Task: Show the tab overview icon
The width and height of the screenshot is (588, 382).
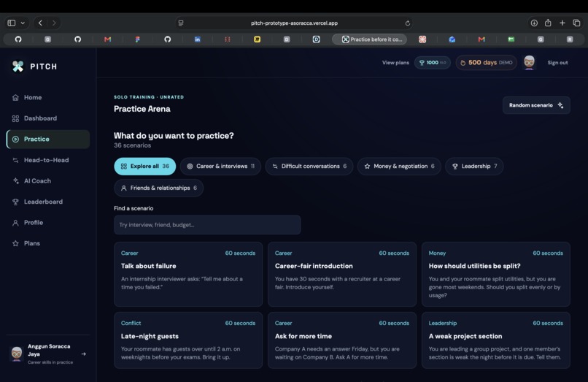Action: [576, 23]
